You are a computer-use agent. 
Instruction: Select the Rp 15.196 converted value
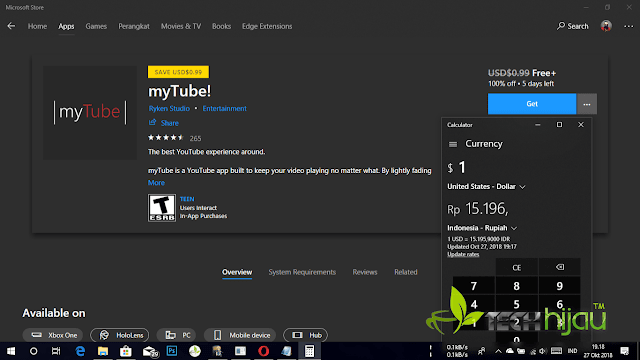coord(478,209)
